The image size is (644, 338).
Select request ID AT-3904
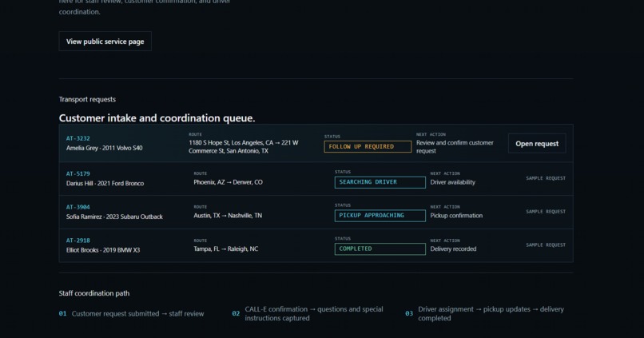tap(78, 207)
